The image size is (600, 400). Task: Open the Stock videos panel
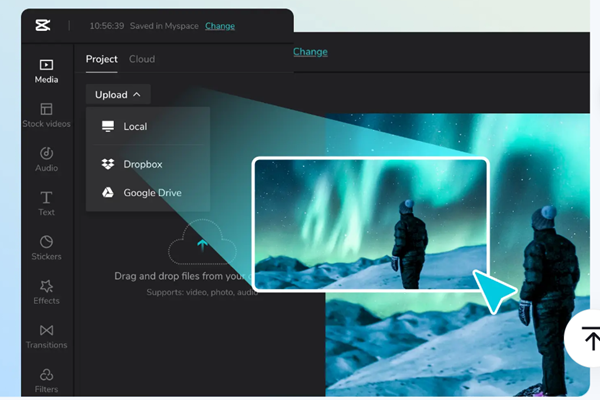pyautogui.click(x=46, y=114)
